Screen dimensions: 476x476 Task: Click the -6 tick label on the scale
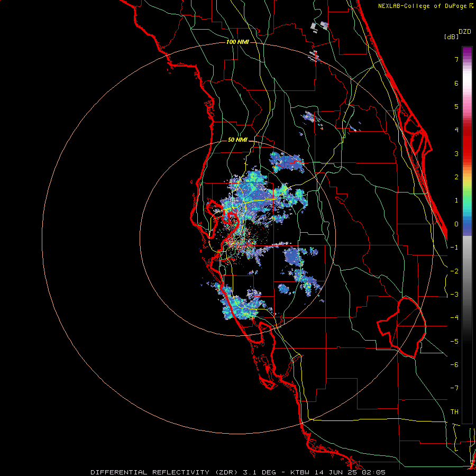454,365
